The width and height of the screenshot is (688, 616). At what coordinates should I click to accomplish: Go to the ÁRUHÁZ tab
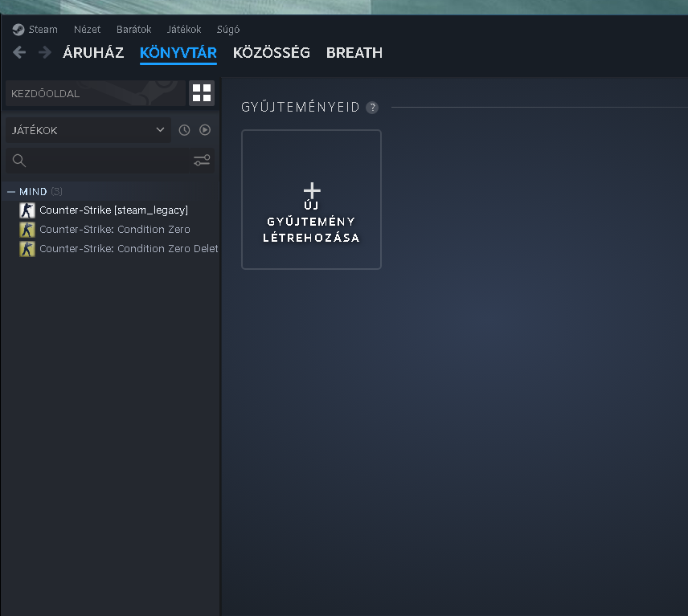tap(93, 53)
